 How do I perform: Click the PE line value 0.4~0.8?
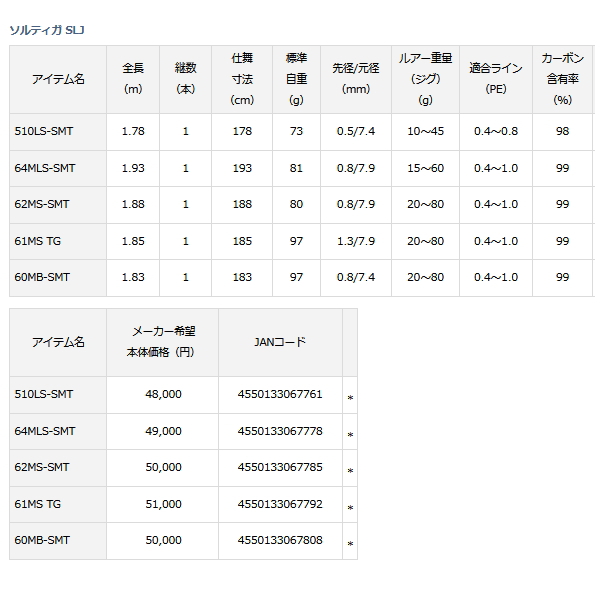point(496,131)
